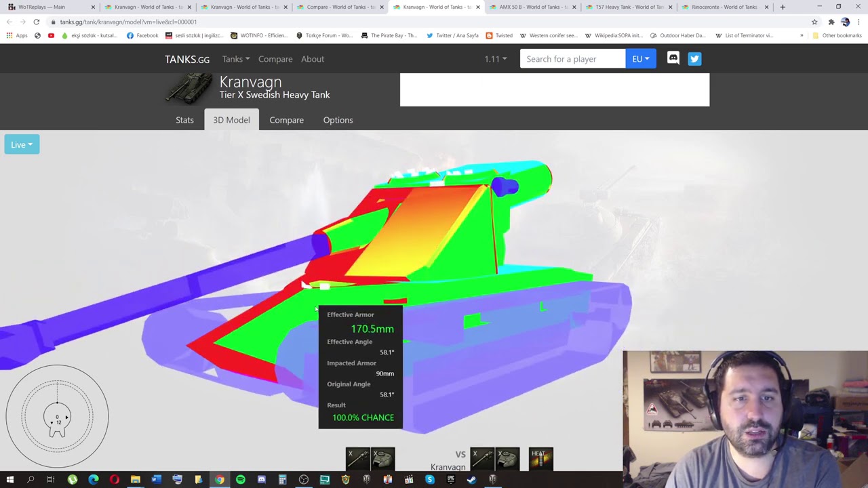This screenshot has width=868, height=488.
Task: Open the Windows Start menu
Action: tap(10, 480)
